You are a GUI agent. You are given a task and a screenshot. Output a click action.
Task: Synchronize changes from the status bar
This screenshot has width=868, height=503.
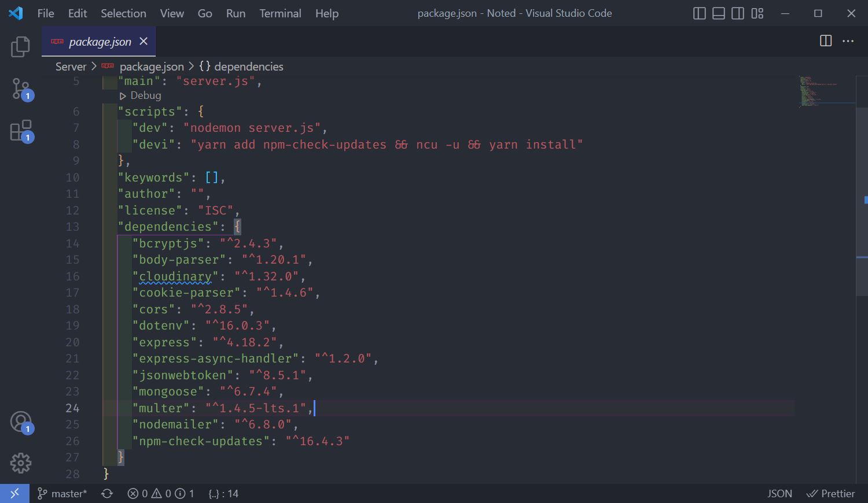click(x=107, y=494)
